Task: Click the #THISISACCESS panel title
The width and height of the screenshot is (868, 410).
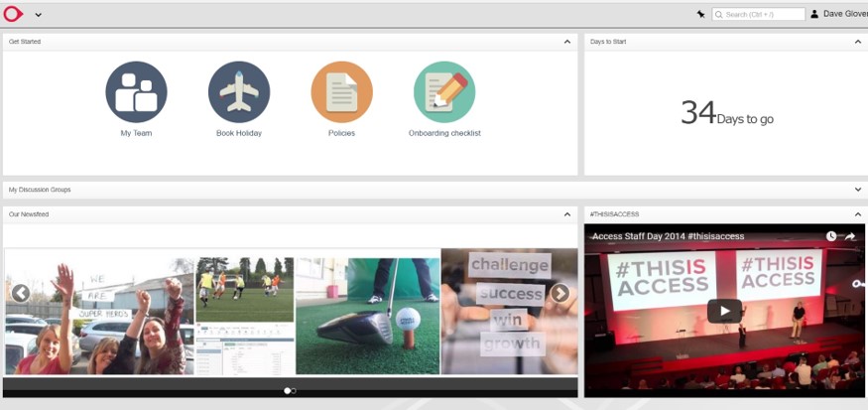Action: coord(614,214)
